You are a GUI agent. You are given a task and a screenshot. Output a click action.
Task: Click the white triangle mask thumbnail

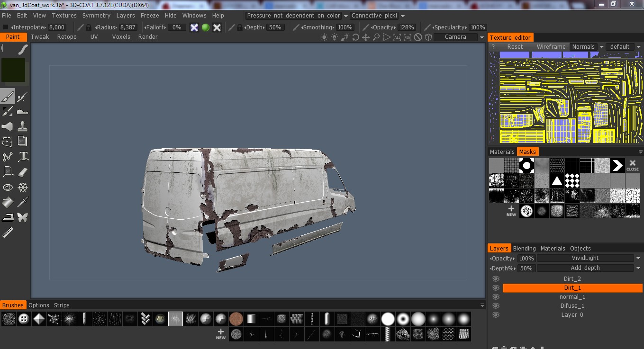[x=557, y=180]
